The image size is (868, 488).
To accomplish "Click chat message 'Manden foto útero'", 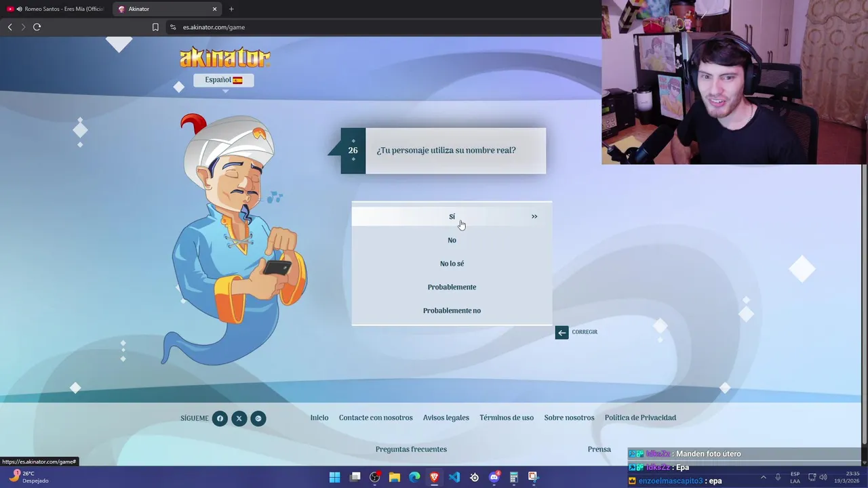I will coord(709,454).
